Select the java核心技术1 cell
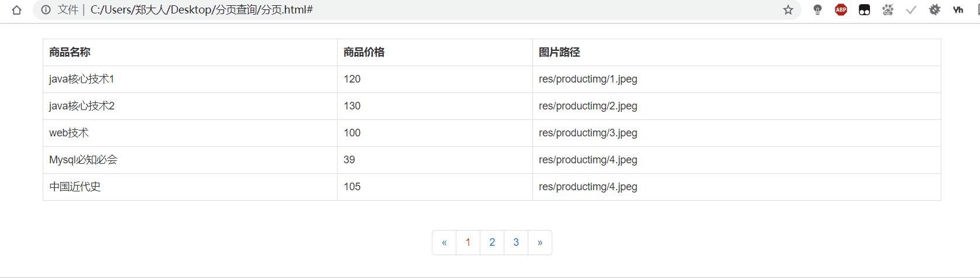Viewport: 980px width, 278px height. [x=190, y=79]
